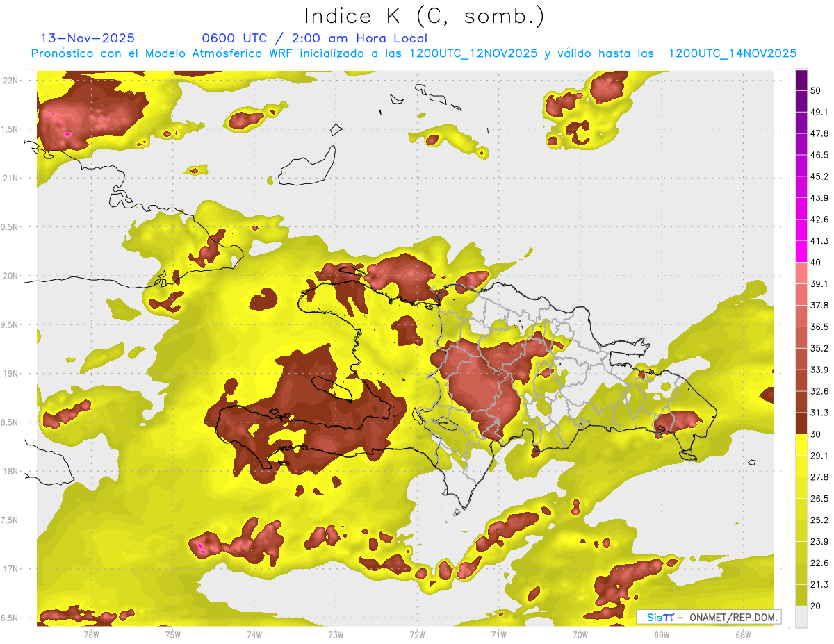
Task: Click the "18N" latitude label
Action: (10, 471)
